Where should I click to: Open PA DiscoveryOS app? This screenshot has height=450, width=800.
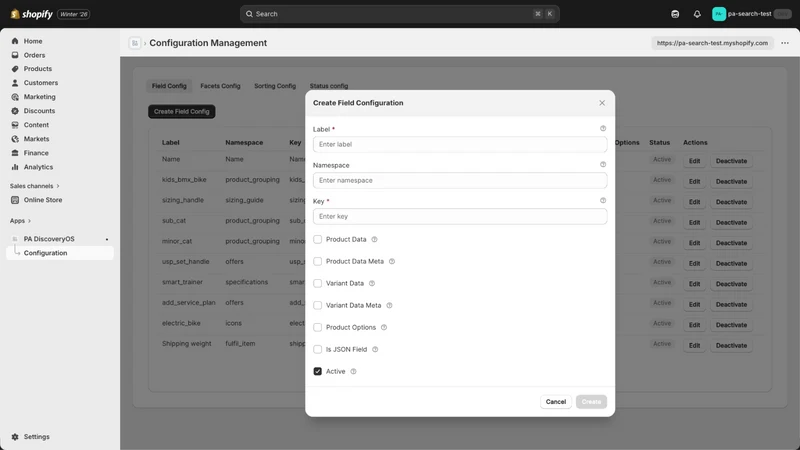click(49, 239)
